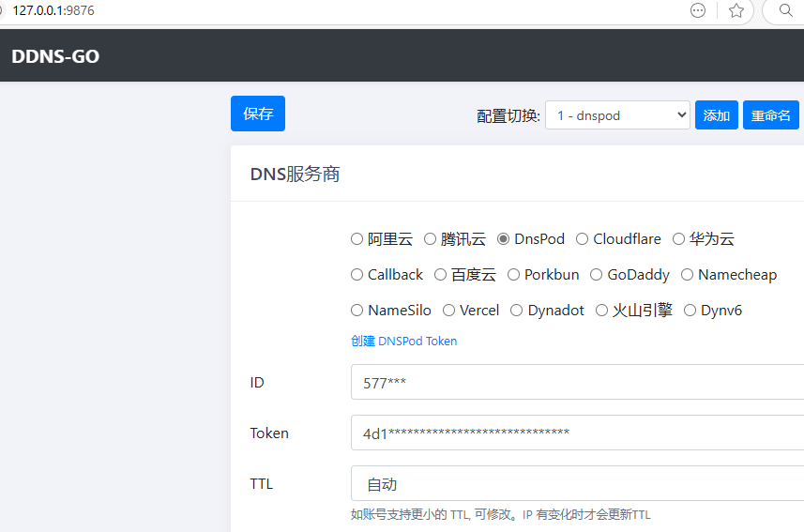Choose the Vercel provider option
Screen dimensions: 804x532
(448, 311)
